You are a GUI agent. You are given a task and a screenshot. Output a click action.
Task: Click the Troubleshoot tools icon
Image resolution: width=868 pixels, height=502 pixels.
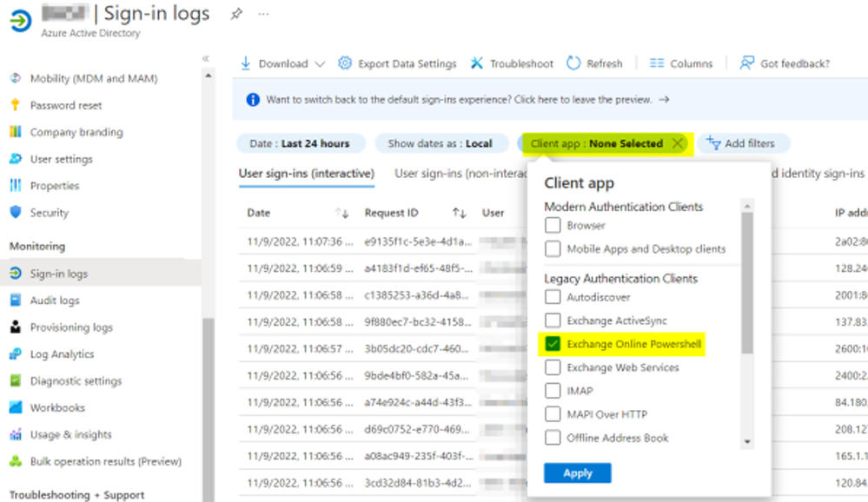pyautogui.click(x=477, y=63)
